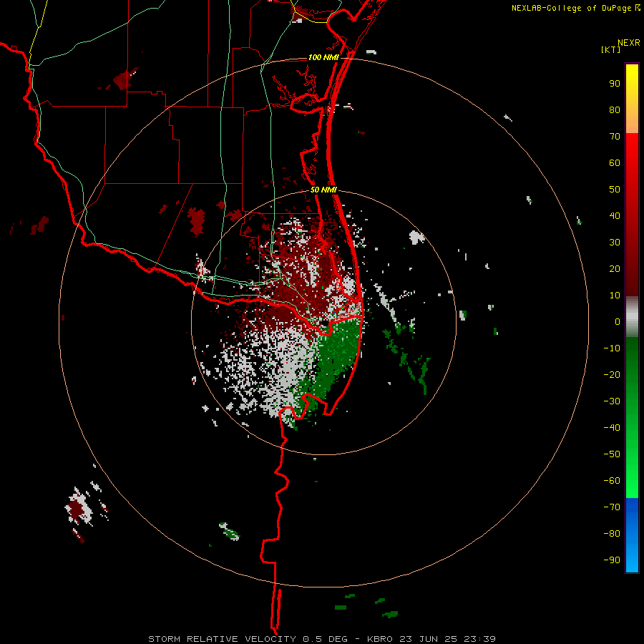This screenshot has width=644, height=644.
Task: Click the 50 NMI range ring label
Action: pos(323,190)
